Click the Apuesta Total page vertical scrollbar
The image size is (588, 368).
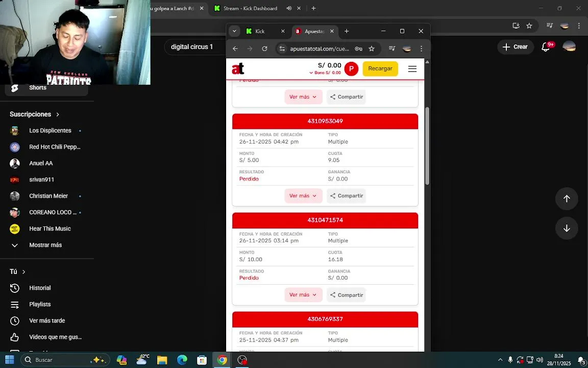pyautogui.click(x=427, y=146)
